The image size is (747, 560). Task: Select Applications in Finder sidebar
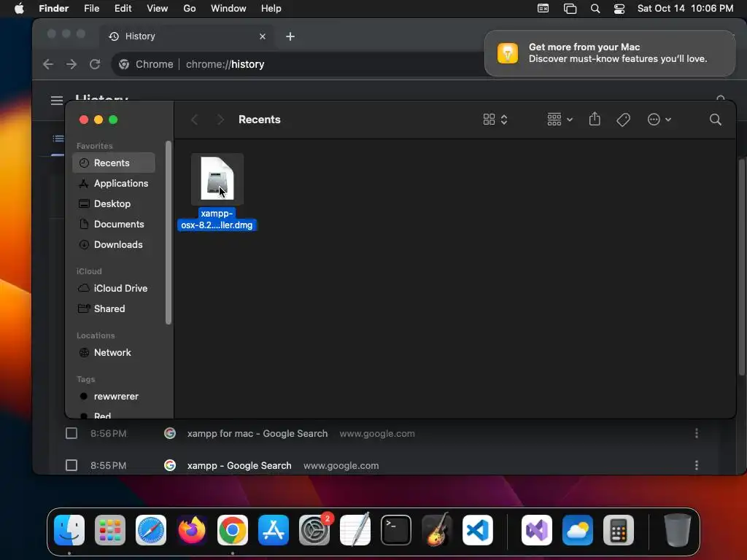[x=114, y=183]
